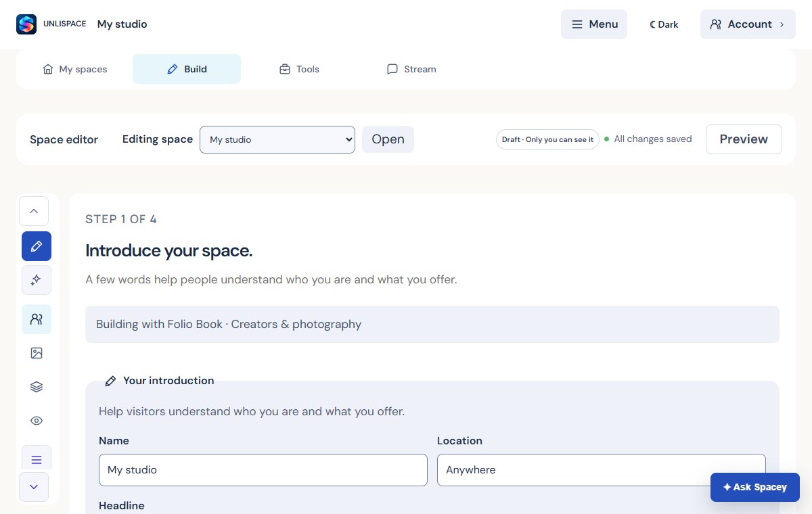
Task: Click the Unlispace logo icon
Action: pos(26,24)
